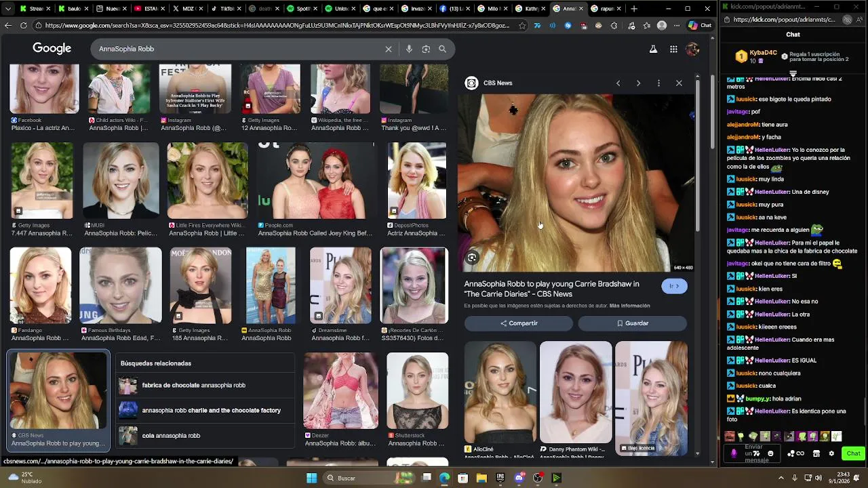868x488 pixels.
Task: Start a voice search with the microphone
Action: (x=409, y=49)
